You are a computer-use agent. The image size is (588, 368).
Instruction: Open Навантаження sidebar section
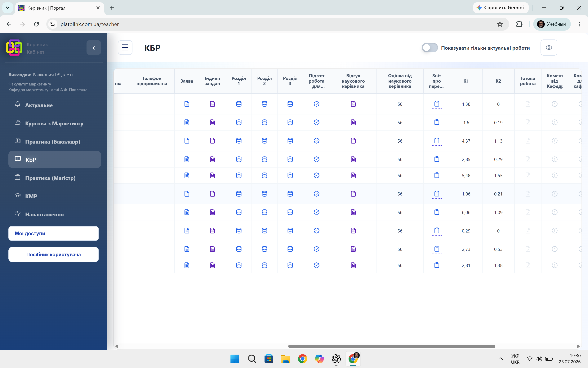click(x=55, y=214)
